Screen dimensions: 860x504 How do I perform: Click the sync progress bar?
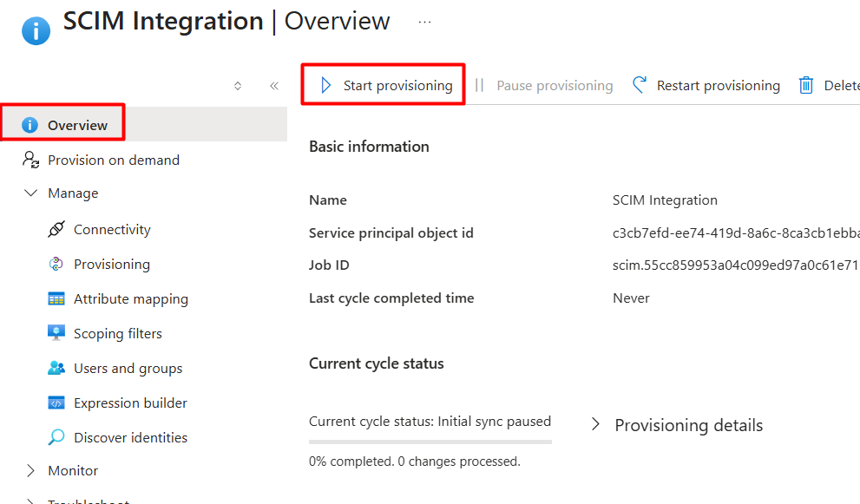(430, 442)
